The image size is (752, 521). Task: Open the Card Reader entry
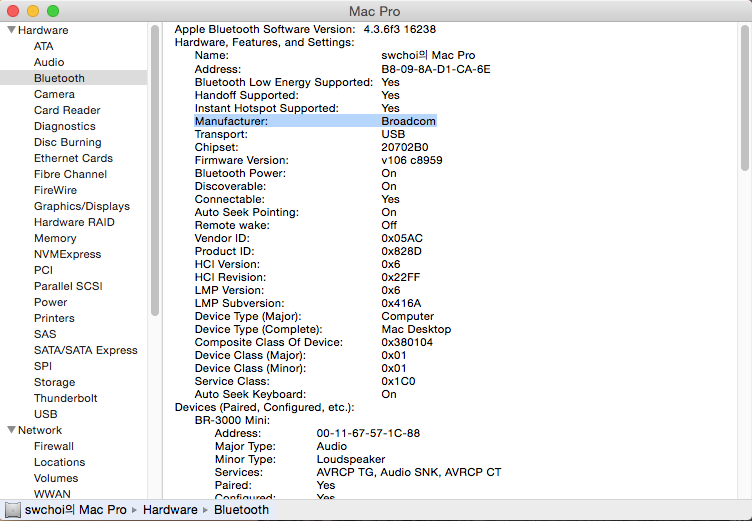[67, 110]
